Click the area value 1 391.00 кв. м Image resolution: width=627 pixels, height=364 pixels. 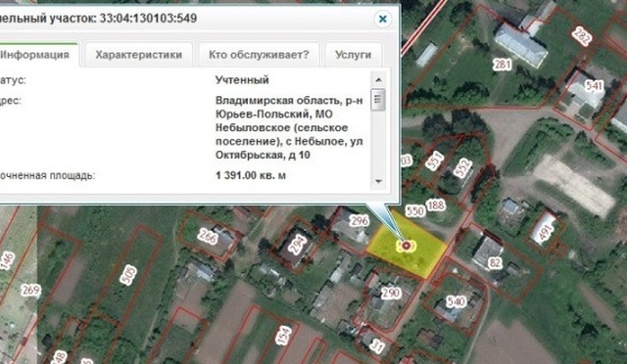(x=251, y=175)
